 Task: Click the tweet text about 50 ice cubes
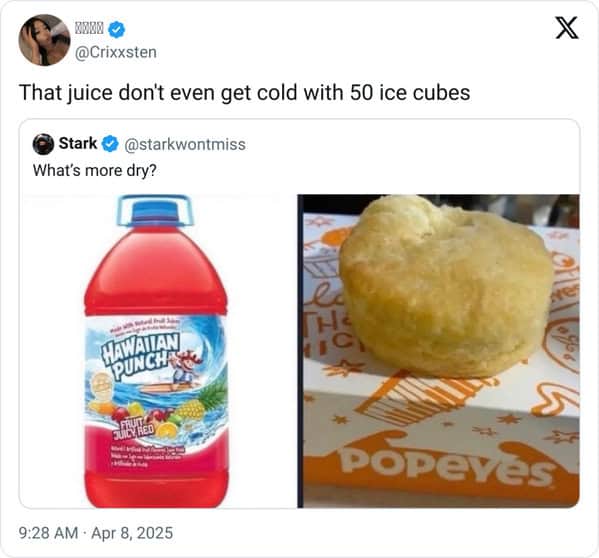[244, 93]
